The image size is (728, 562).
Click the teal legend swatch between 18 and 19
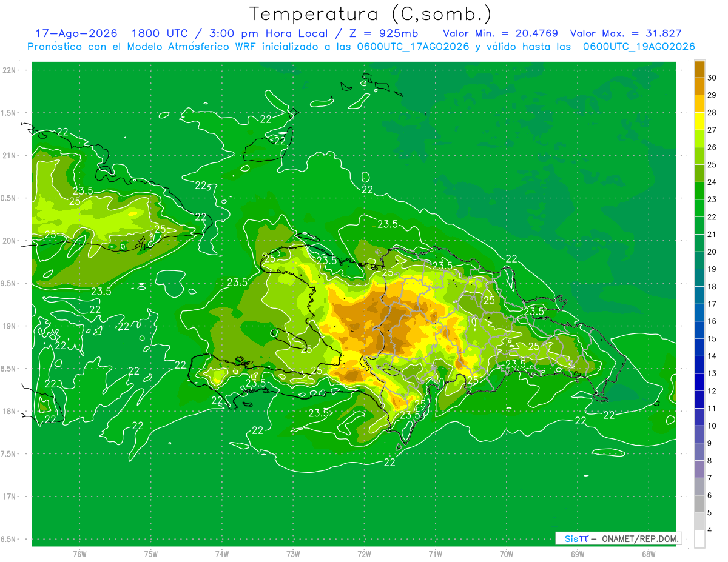click(699, 278)
